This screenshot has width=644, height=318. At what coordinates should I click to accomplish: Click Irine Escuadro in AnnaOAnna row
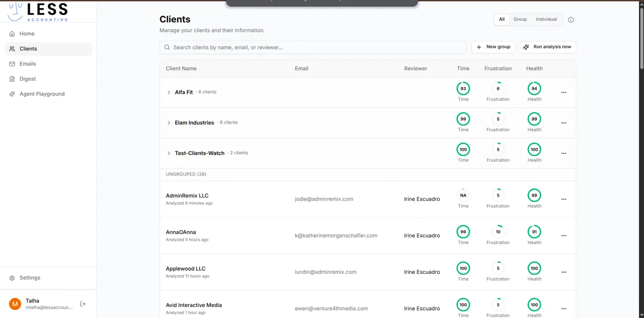pos(422,235)
